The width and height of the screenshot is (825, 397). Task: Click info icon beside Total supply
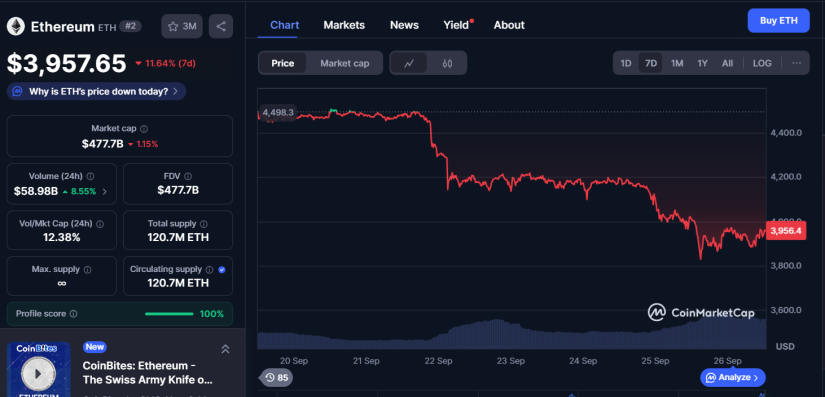pyautogui.click(x=204, y=223)
